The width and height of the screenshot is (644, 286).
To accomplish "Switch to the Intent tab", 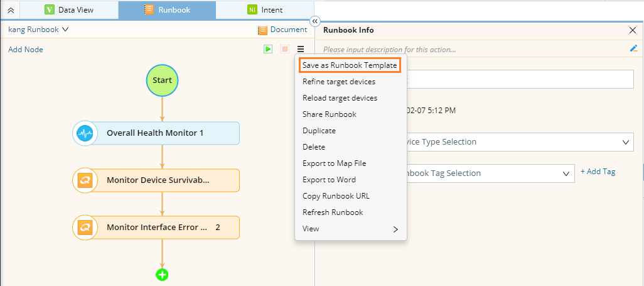I will [265, 10].
